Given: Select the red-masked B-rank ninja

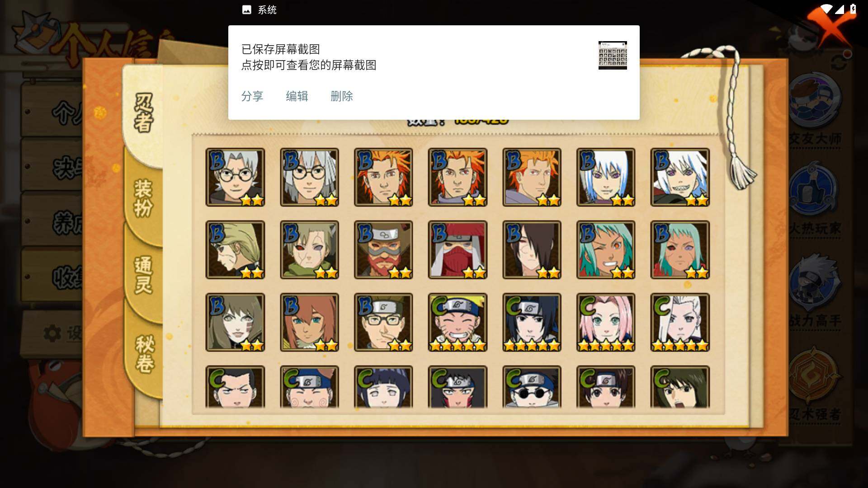Looking at the screenshot, I should [458, 250].
